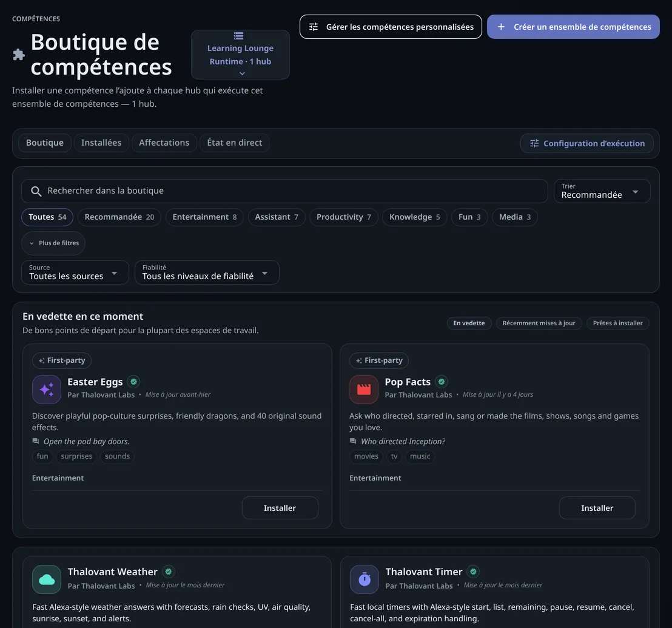This screenshot has height=628, width=672.
Task: Click the stack icon above Learning Lounge Runtime
Action: click(239, 36)
